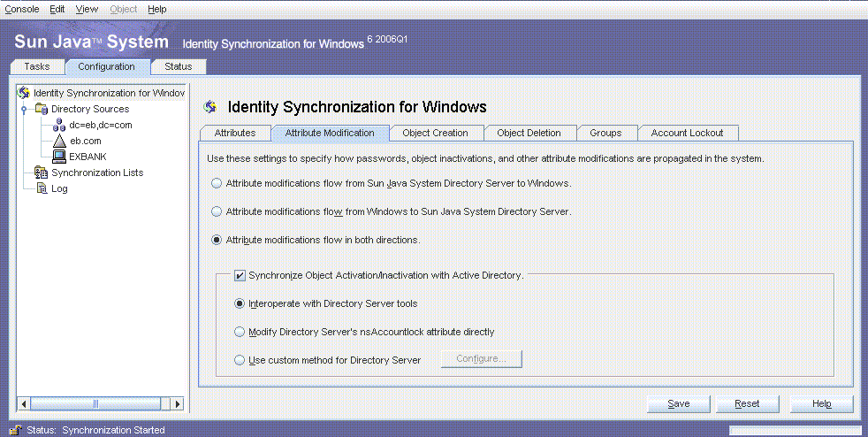The height and width of the screenshot is (437, 868).
Task: Open the View menu
Action: [87, 9]
